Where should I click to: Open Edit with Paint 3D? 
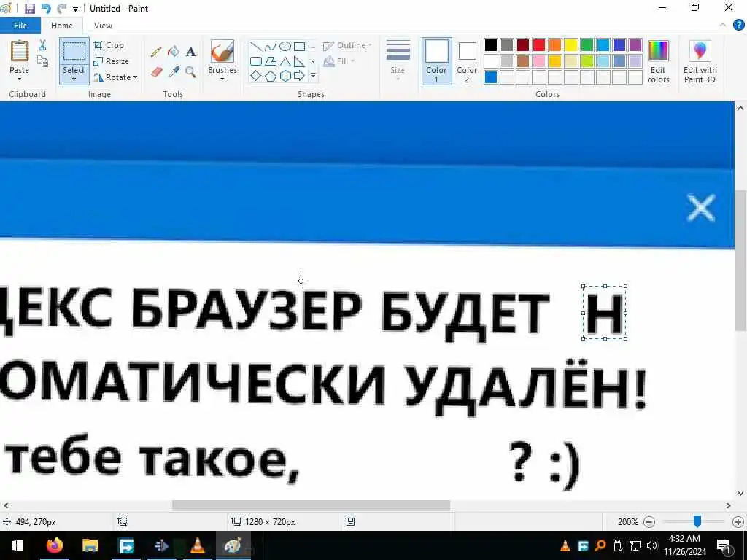point(700,62)
